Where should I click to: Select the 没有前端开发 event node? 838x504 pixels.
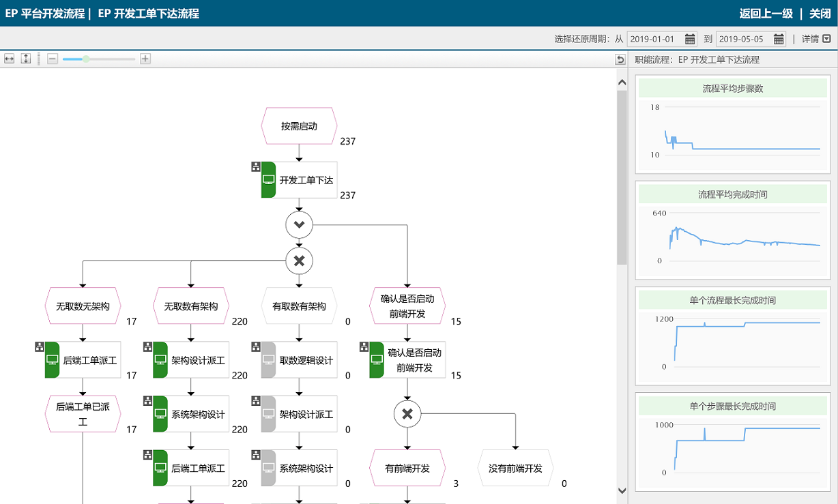[515, 468]
